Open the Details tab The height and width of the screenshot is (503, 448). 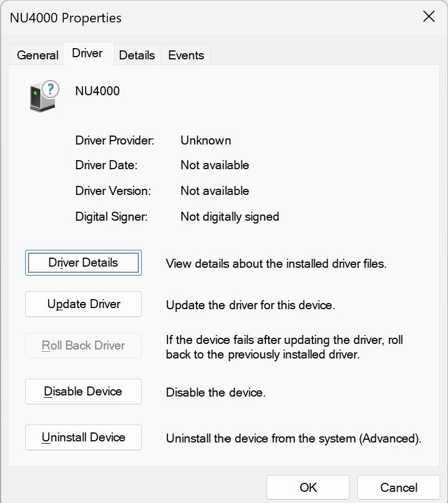137,55
